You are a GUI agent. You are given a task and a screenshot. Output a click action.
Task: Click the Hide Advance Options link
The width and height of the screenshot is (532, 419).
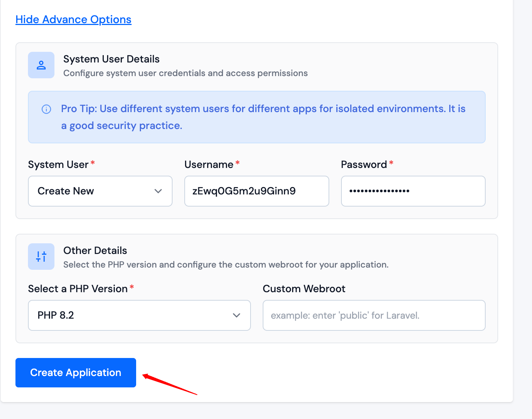tap(73, 19)
